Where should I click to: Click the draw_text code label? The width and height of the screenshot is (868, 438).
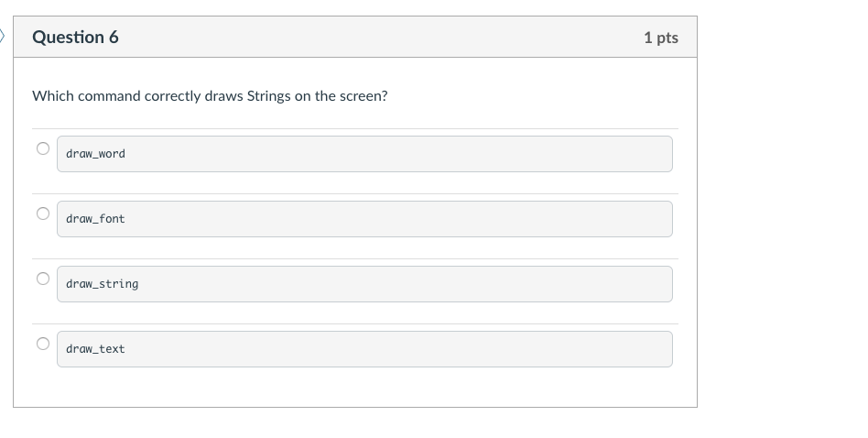coord(95,349)
